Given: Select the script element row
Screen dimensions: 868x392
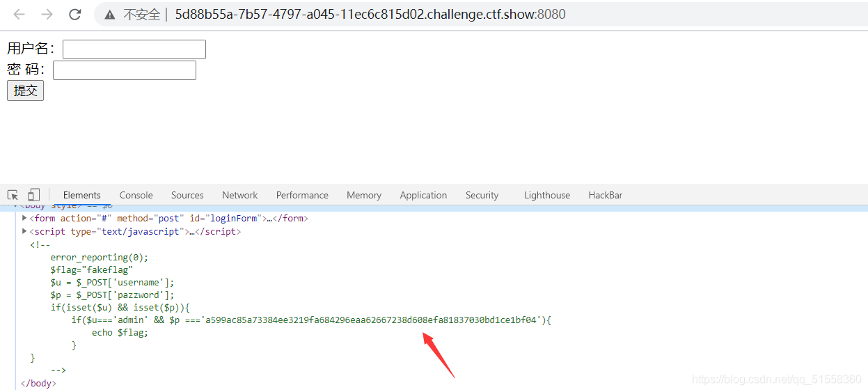Looking at the screenshot, I should click(135, 231).
